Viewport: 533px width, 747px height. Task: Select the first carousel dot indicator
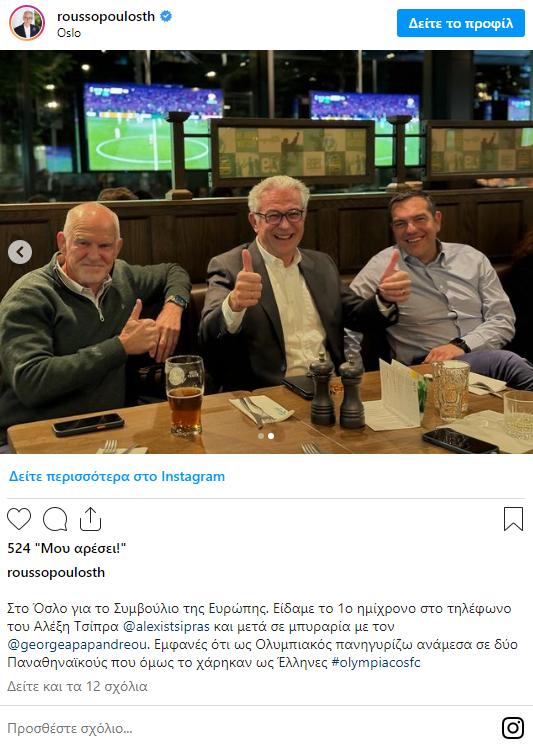[x=261, y=436]
